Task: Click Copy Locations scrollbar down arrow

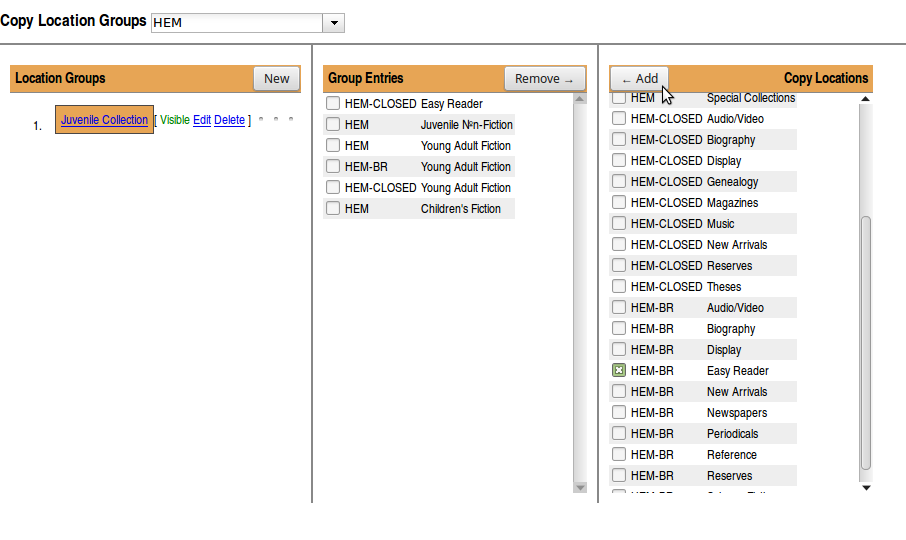Action: pyautogui.click(x=866, y=487)
